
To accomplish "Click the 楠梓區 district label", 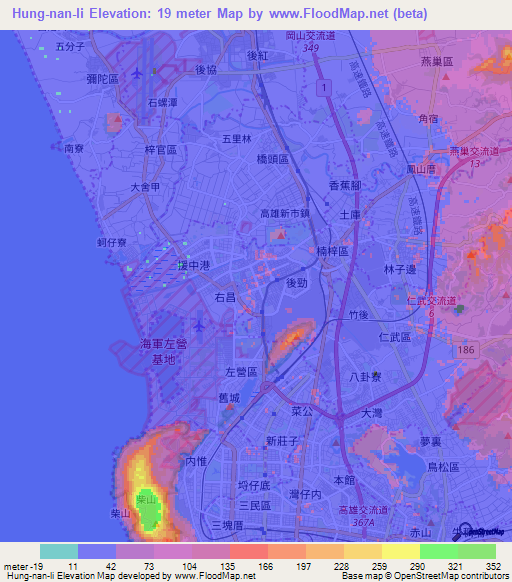I will point(332,251).
